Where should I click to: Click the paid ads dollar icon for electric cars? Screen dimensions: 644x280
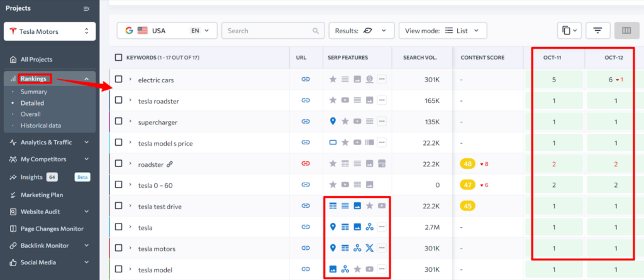pos(369,79)
